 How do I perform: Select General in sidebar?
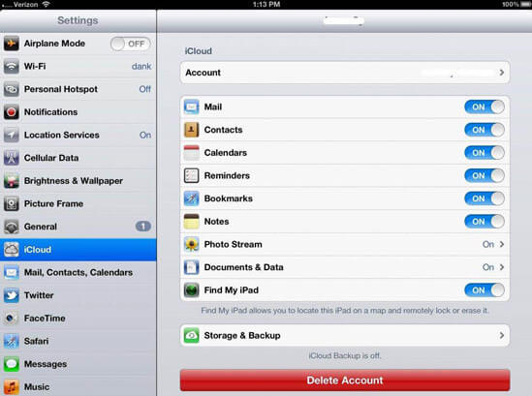tap(78, 227)
